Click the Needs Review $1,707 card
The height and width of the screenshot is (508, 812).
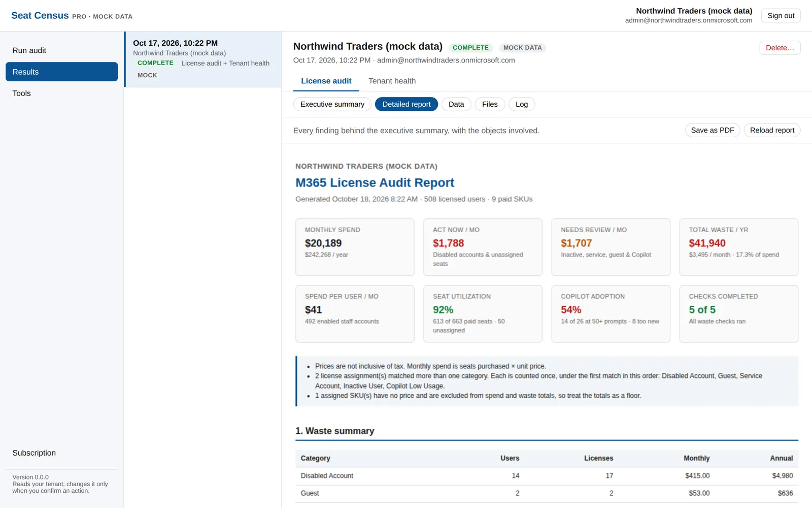click(611, 247)
